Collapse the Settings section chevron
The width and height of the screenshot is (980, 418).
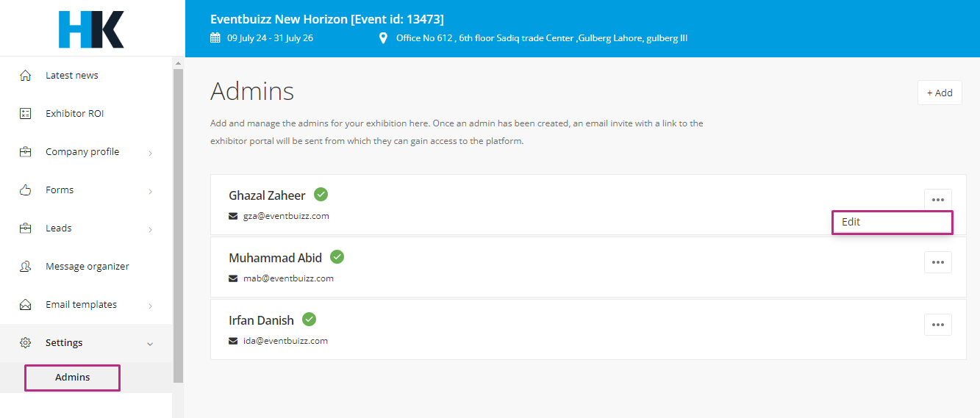[x=151, y=344]
